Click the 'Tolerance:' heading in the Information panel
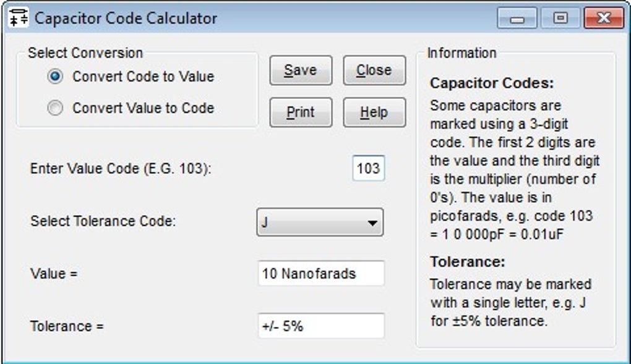Viewport: 631px width, 364px height. pos(467,262)
